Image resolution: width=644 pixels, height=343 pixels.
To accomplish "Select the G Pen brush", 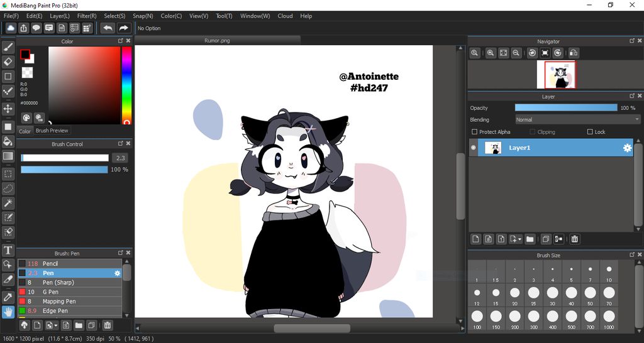I will tap(70, 292).
